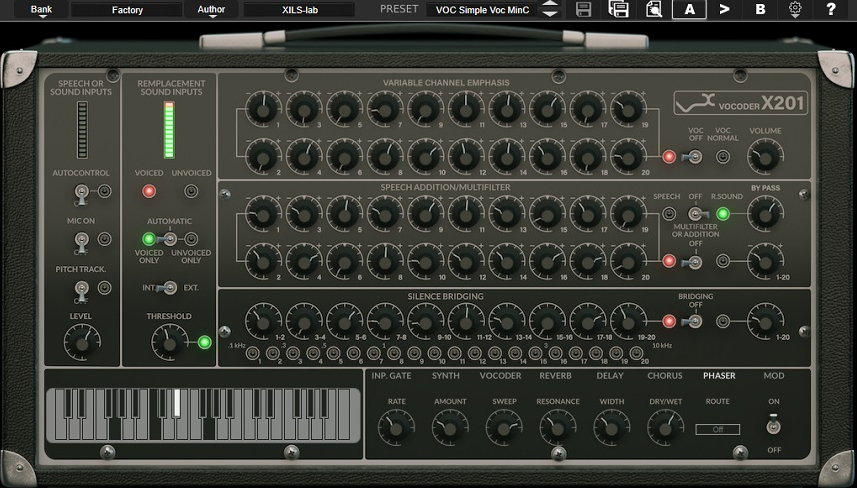Click the highlighted key on mini keyboard

click(177, 403)
